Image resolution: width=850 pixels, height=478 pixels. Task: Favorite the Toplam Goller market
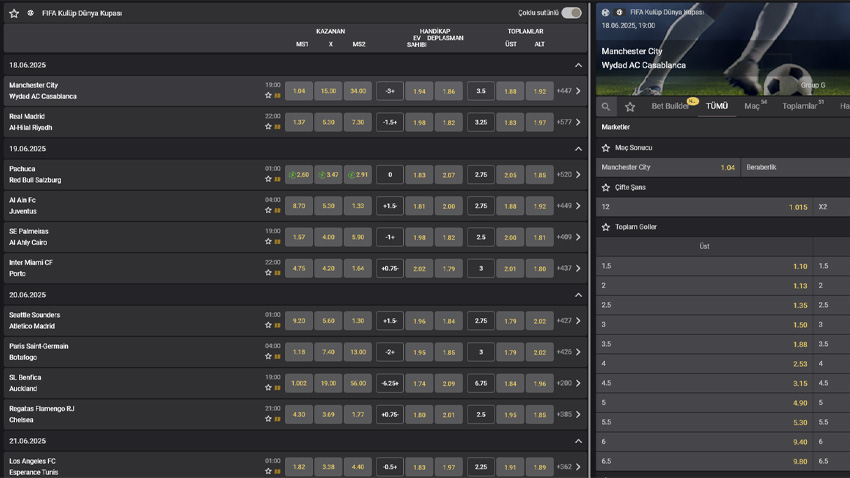[x=606, y=227]
